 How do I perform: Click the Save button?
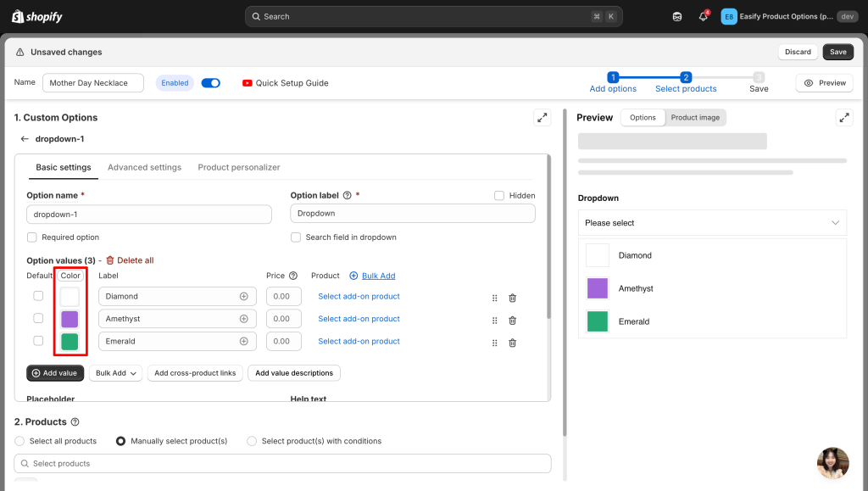coord(837,52)
